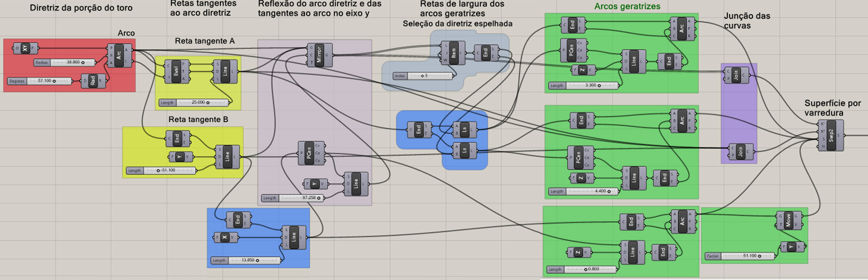Select the upper Join component
This screenshot has width=868, height=280.
point(736,75)
